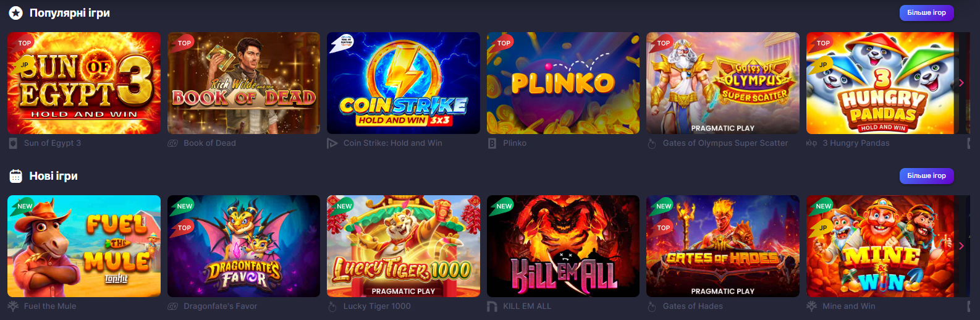Click provider icon next to KILL EM ALL
Screen dimensions: 980x320
pyautogui.click(x=492, y=306)
